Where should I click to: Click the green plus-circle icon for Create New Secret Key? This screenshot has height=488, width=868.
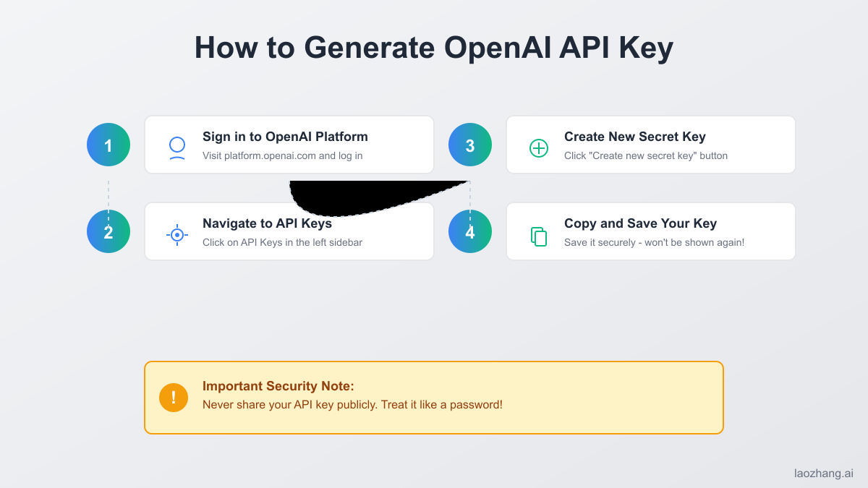coord(538,148)
